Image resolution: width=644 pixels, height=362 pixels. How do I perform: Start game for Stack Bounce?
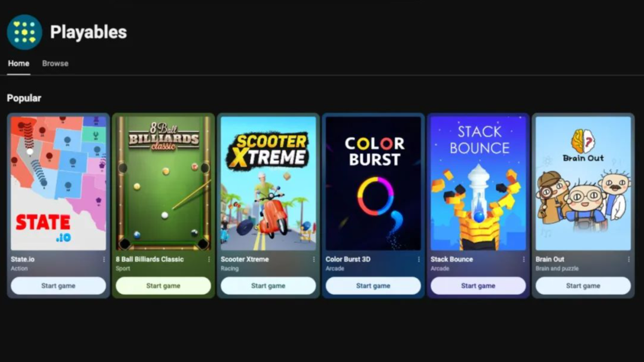tap(478, 285)
